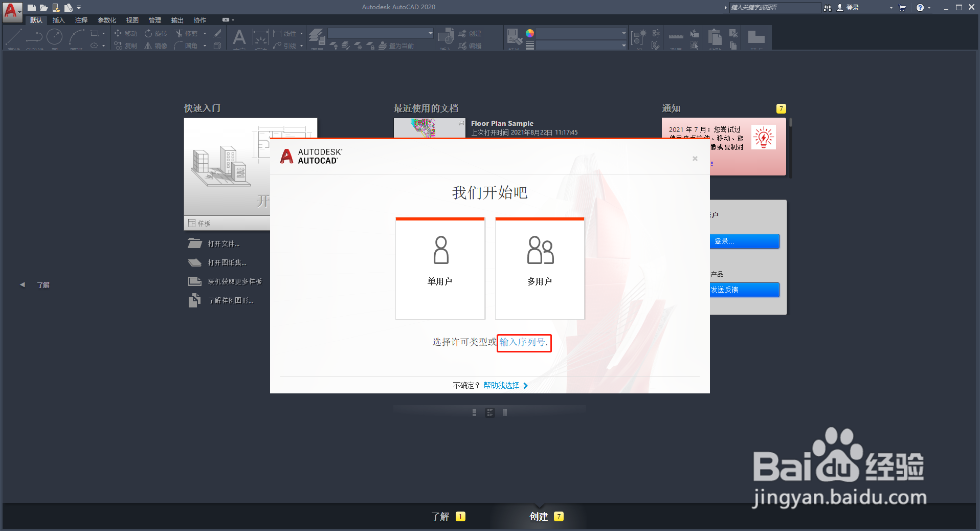The height and width of the screenshot is (531, 980).
Task: Select the Text (A) tool in ribbon
Action: (x=239, y=37)
